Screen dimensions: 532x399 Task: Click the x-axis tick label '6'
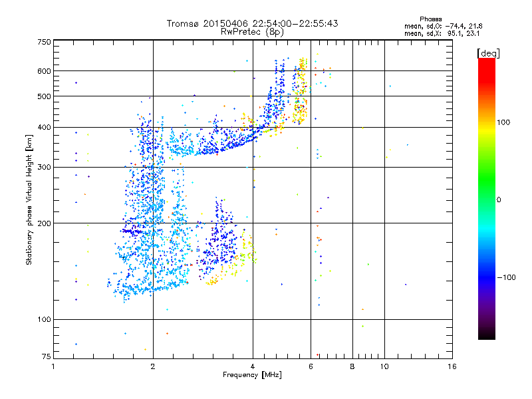pyautogui.click(x=311, y=366)
